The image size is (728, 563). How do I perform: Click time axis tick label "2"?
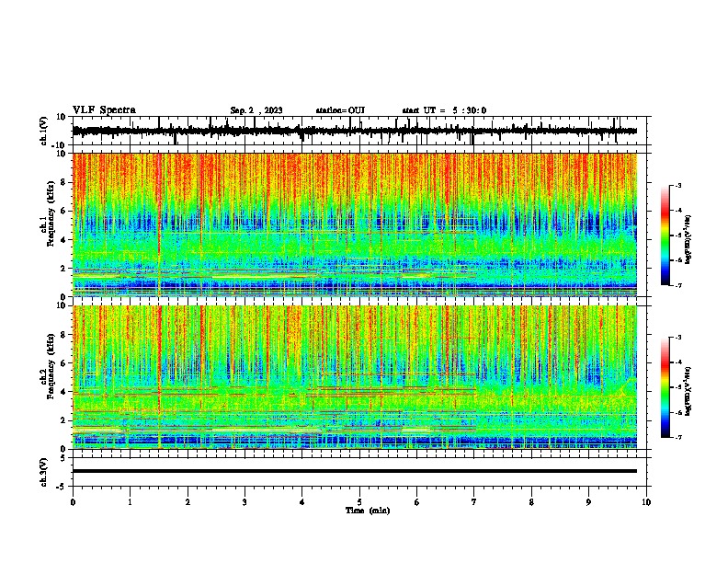coord(188,502)
